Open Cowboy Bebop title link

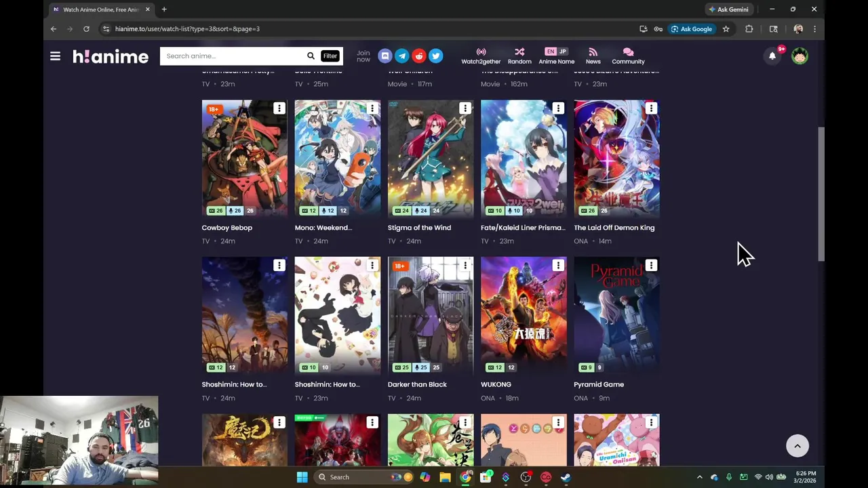click(x=226, y=228)
